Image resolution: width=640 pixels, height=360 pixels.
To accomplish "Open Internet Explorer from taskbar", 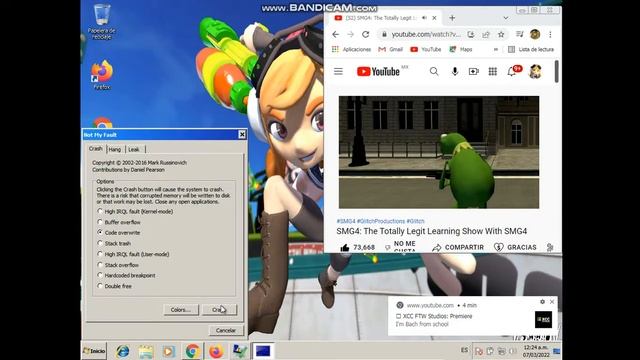I will (122, 351).
